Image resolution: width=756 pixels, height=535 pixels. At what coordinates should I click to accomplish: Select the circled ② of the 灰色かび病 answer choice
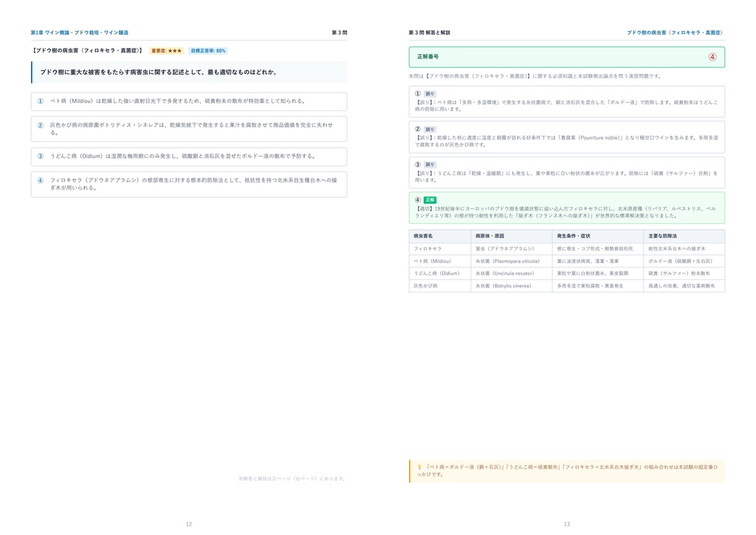(41, 126)
